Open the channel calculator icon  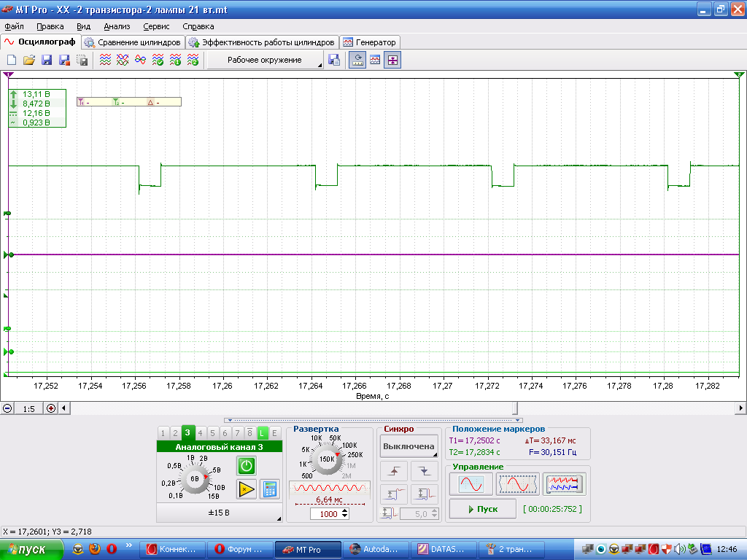point(270,489)
